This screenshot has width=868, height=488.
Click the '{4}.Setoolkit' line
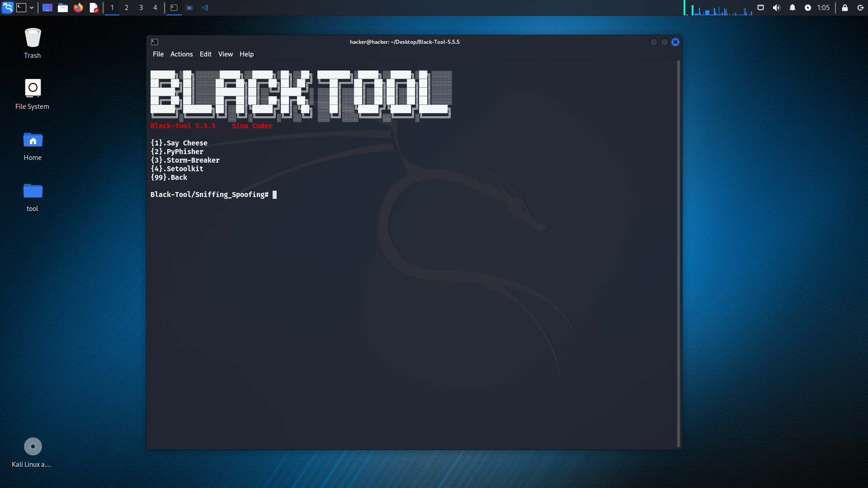point(177,169)
